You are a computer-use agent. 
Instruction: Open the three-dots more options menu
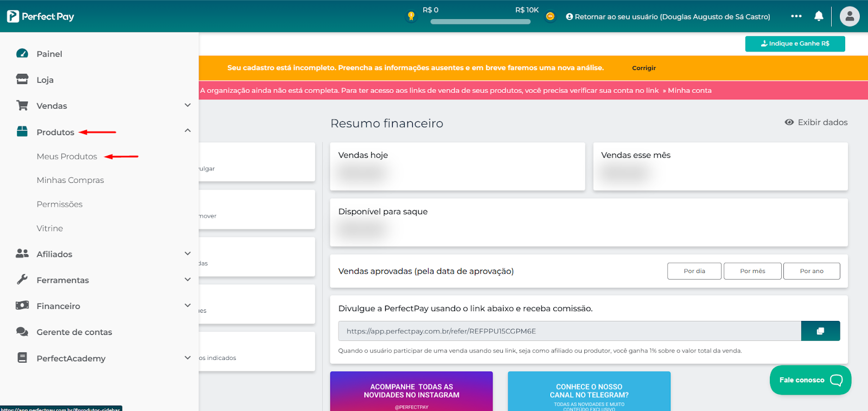tap(796, 16)
